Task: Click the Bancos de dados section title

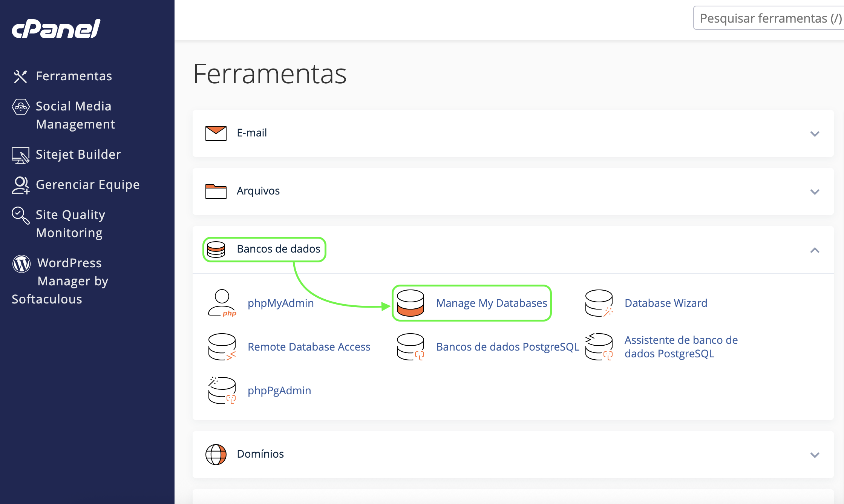Action: 279,249
